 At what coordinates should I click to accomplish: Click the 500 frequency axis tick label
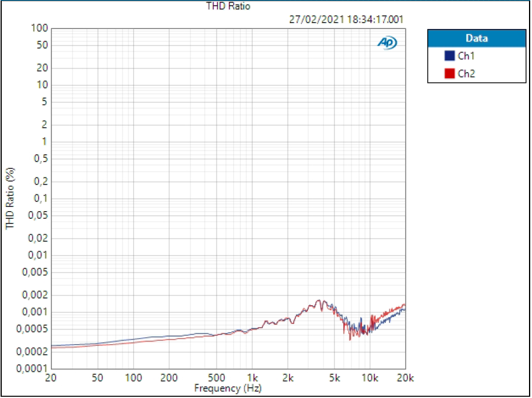pos(216,378)
